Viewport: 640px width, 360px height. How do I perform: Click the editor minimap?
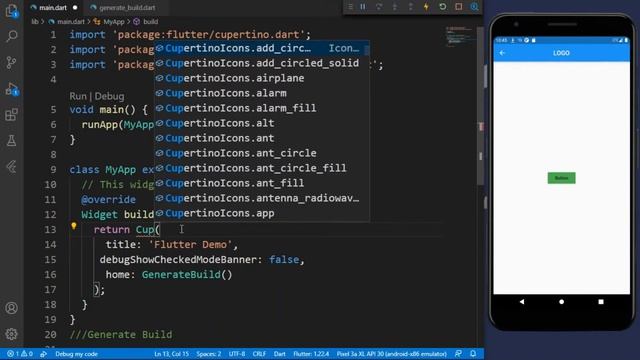pyautogui.click(x=460, y=37)
